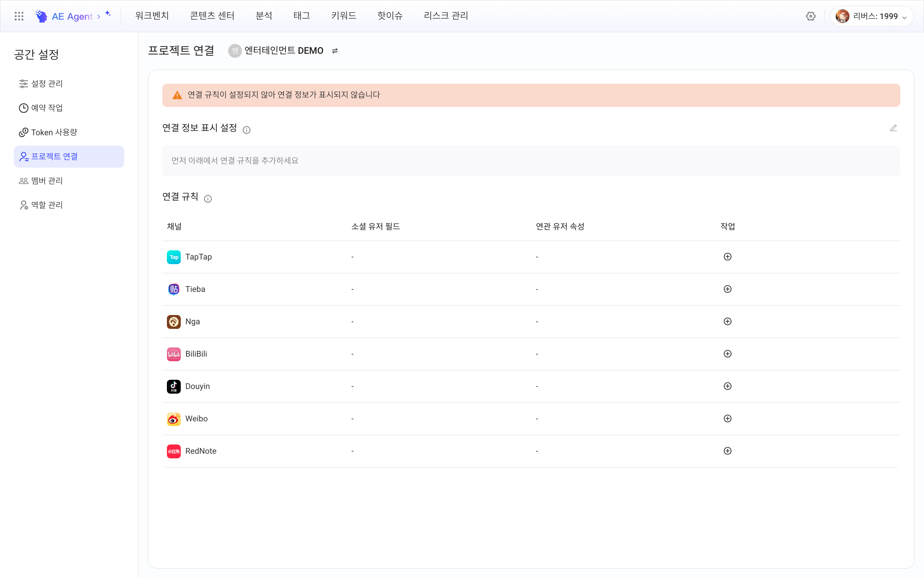
Task: Select 프로젝트 연결 in the sidebar
Action: (69, 157)
